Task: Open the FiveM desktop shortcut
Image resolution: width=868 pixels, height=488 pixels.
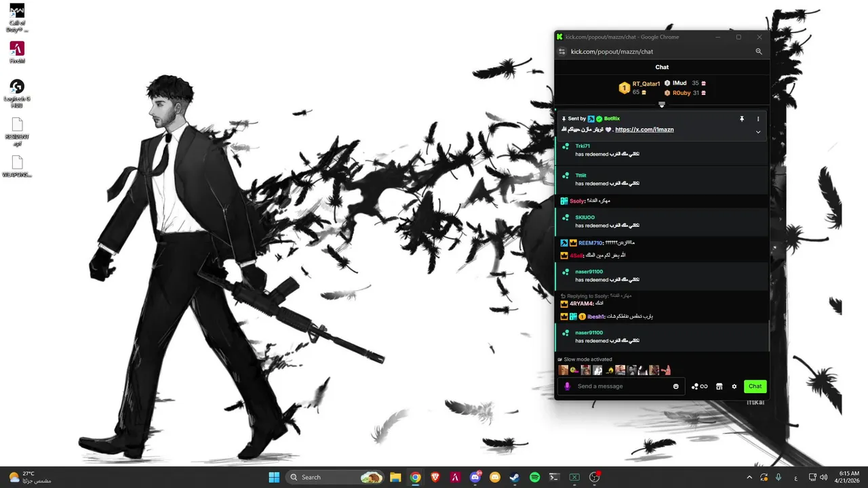Action: [x=17, y=53]
